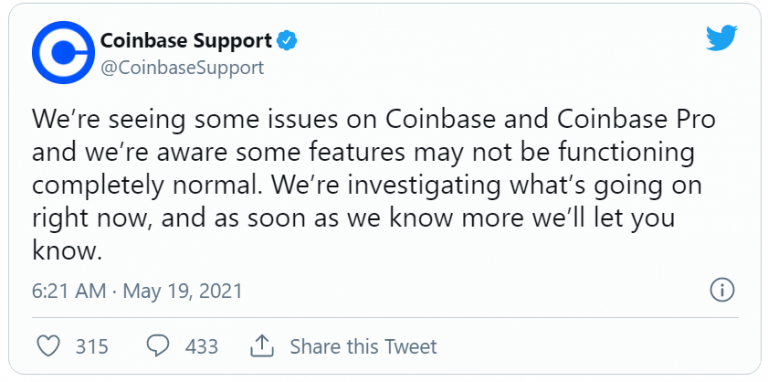Reply using the speech bubble icon

(158, 346)
